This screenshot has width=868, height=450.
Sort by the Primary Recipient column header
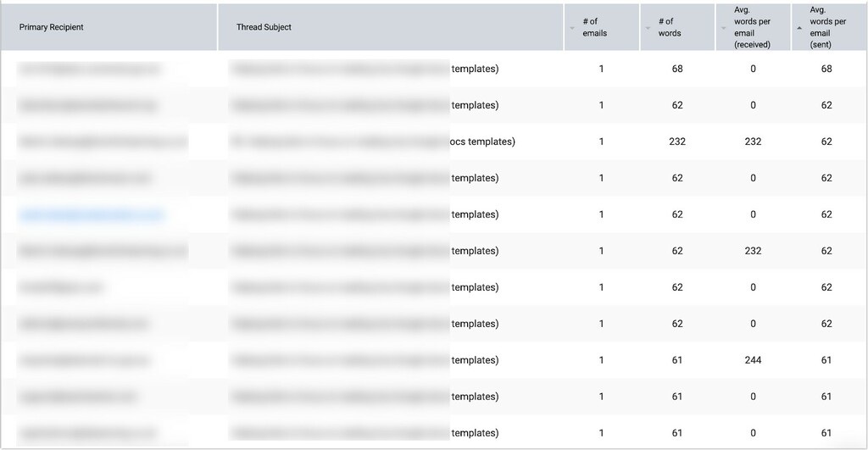(52, 27)
